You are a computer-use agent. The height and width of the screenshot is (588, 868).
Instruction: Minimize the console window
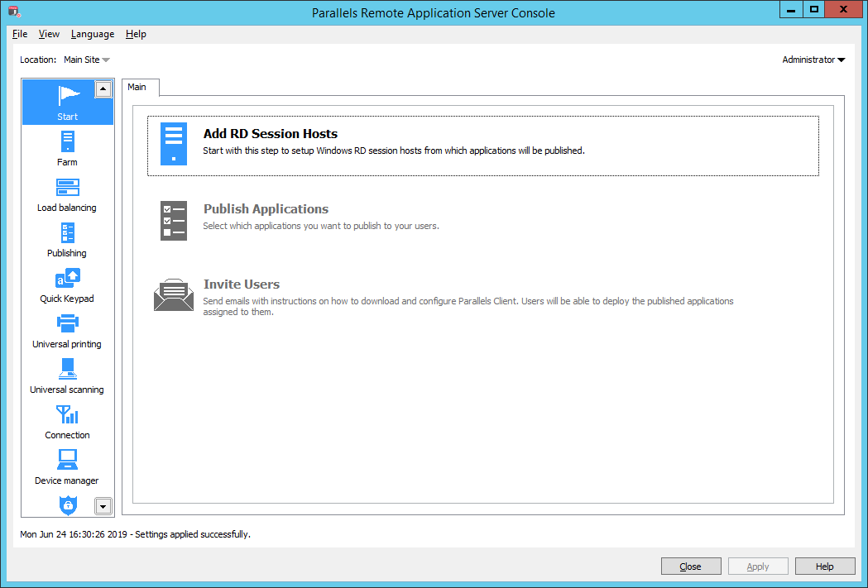tap(791, 9)
